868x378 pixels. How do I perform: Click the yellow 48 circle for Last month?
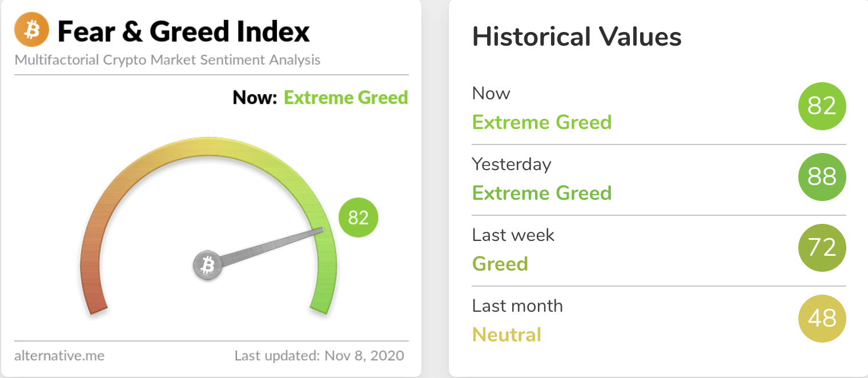pos(822,319)
